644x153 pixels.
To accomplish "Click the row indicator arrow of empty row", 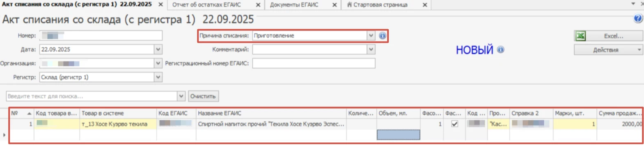I will click(x=4, y=135).
